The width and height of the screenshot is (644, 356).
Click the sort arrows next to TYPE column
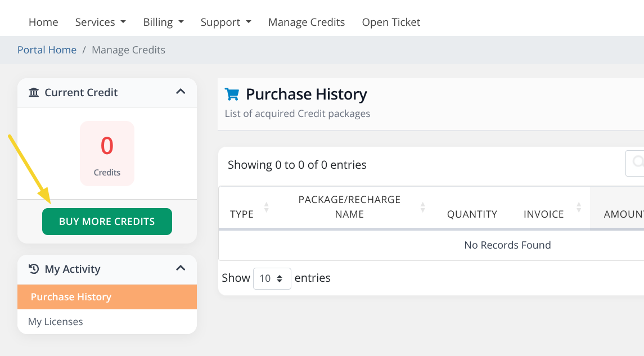pos(267,207)
